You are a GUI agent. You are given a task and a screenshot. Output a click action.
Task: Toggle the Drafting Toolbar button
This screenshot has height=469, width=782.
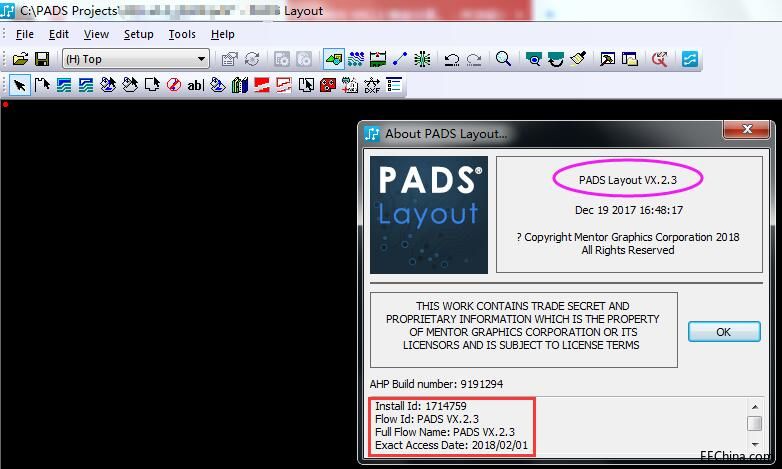point(334,59)
